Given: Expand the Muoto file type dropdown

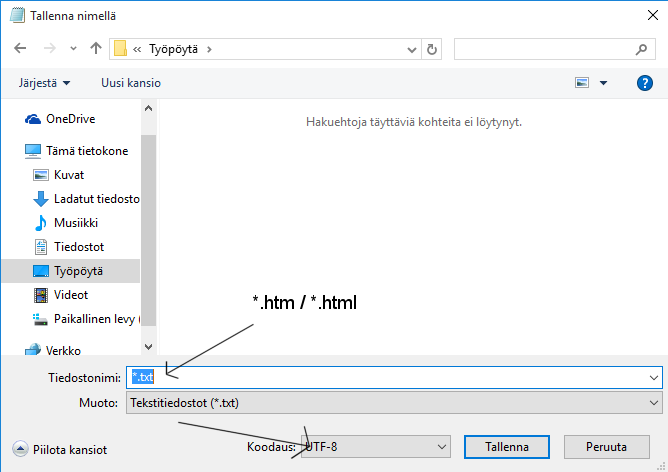Looking at the screenshot, I should [654, 404].
